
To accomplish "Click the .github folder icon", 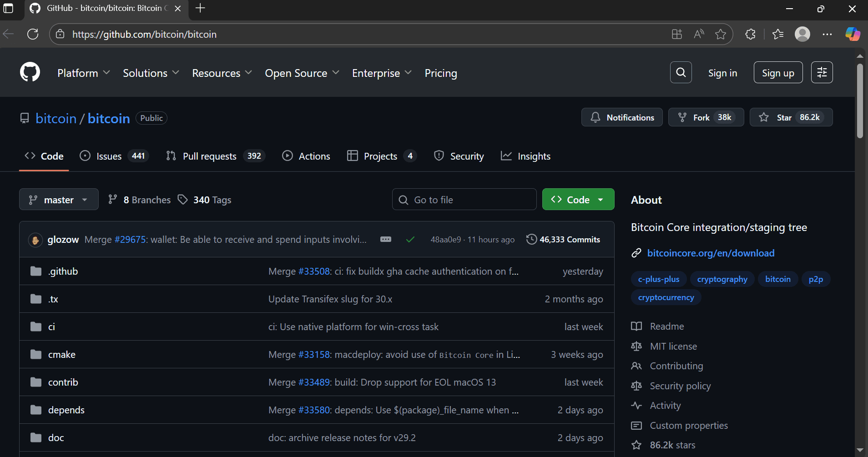I will pos(36,271).
